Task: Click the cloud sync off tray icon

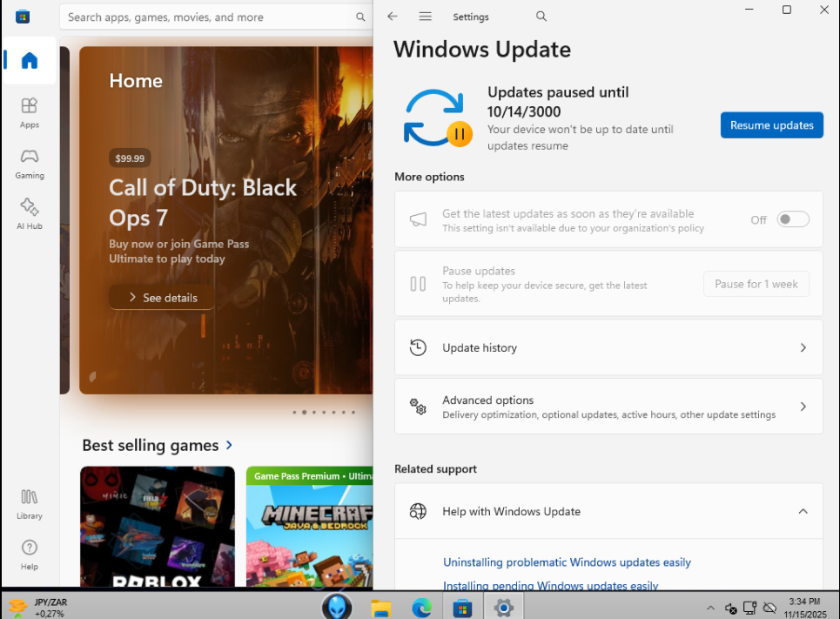Action: point(769,608)
